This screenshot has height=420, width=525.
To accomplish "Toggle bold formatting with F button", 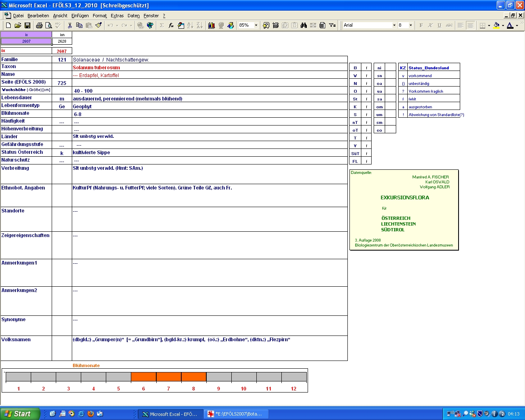I will tap(421, 25).
